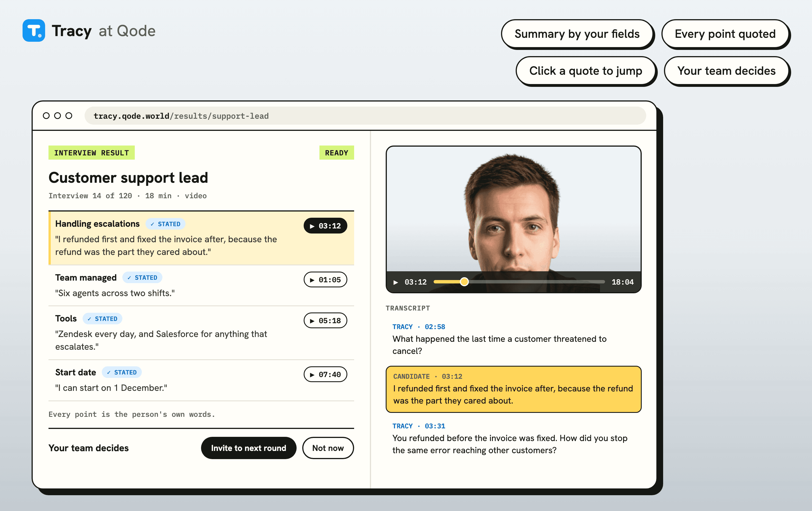
Task: Click the TRANSCRIPT section label
Action: pyautogui.click(x=408, y=308)
